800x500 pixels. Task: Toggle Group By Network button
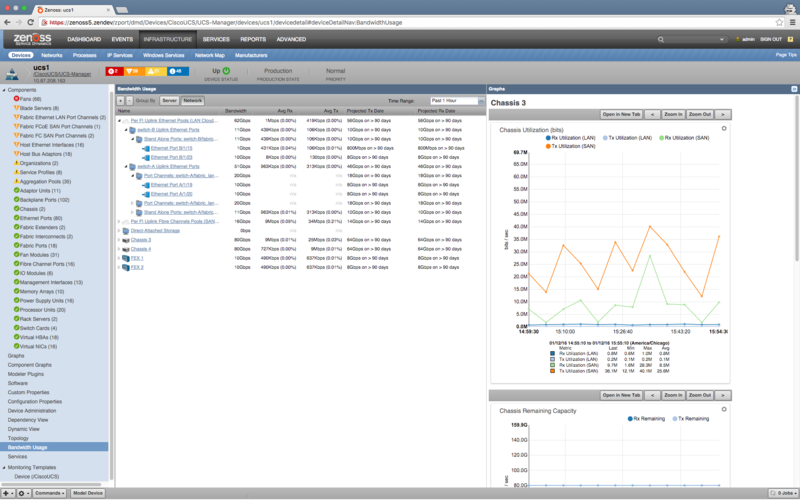click(x=192, y=101)
